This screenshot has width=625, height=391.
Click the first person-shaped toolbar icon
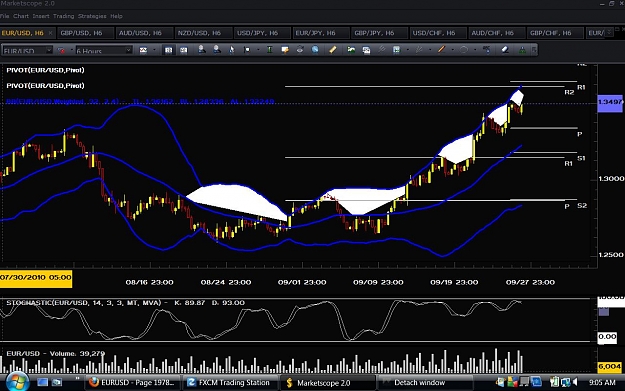[202, 50]
